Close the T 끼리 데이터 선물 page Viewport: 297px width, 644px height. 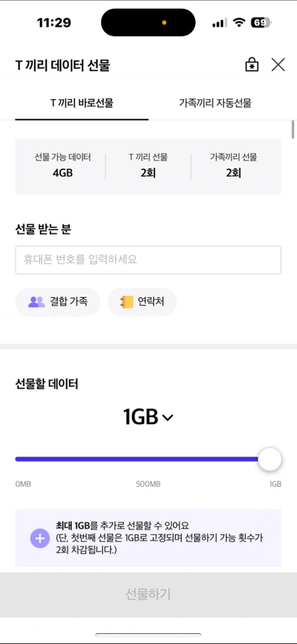[x=278, y=65]
